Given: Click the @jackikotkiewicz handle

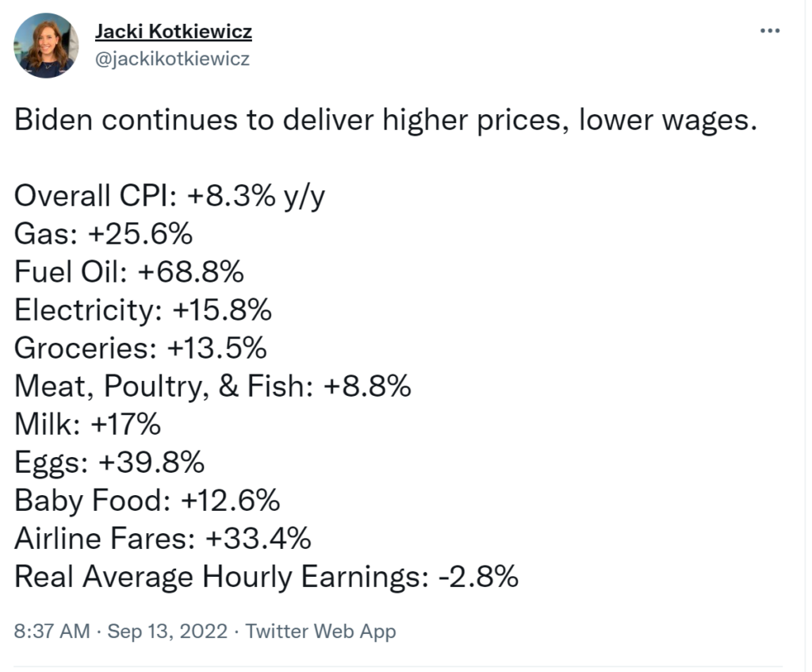Looking at the screenshot, I should click(x=172, y=59).
